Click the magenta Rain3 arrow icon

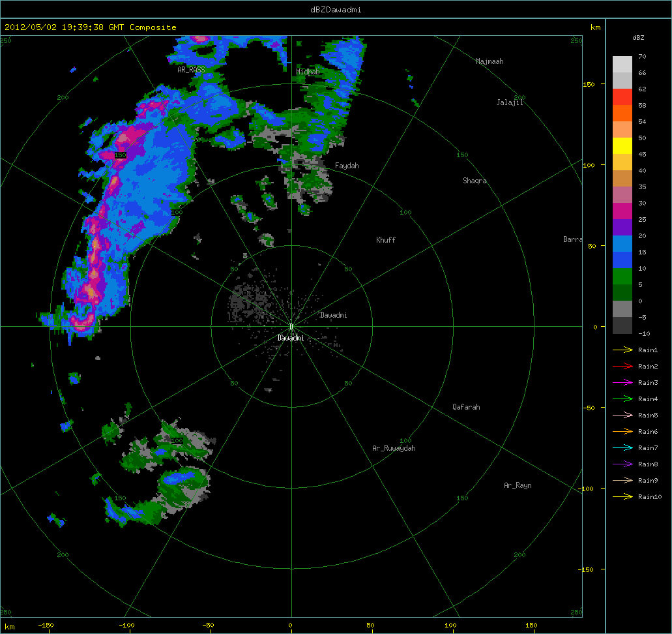click(622, 383)
